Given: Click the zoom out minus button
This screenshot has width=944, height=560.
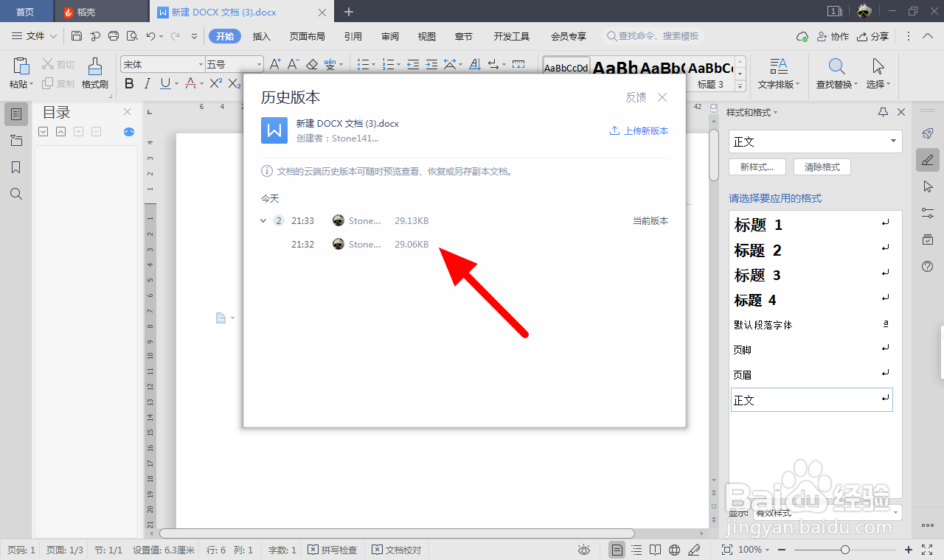Looking at the screenshot, I should pos(782,550).
